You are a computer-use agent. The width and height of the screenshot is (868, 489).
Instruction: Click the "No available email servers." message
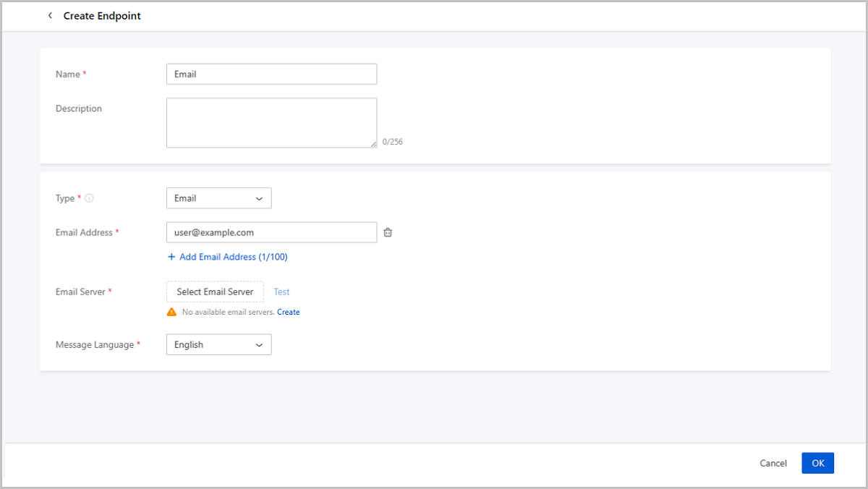[x=229, y=312]
